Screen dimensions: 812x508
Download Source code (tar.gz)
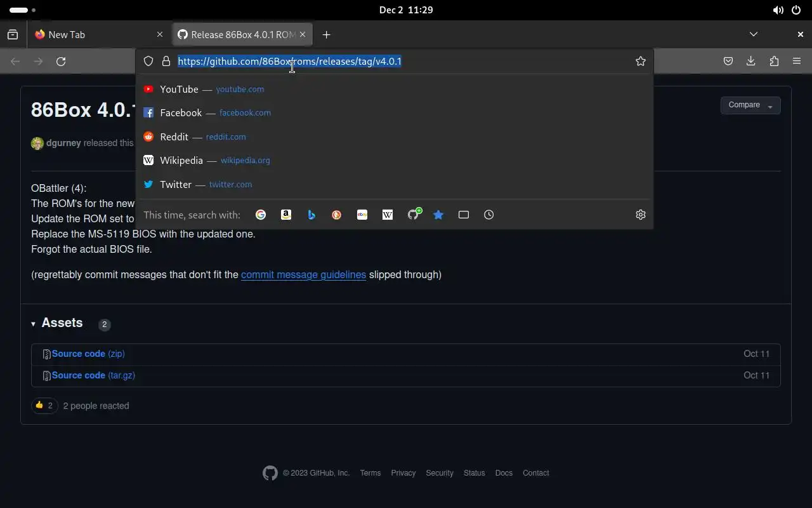pos(93,375)
